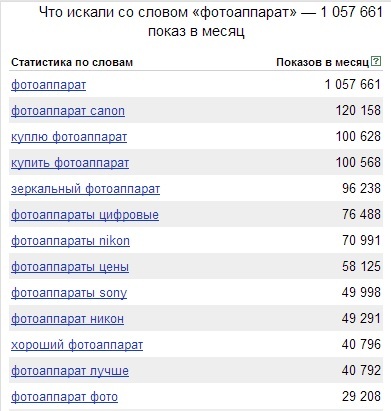Open the фотоаппарат keyword link
391x411 pixels.
coord(48,85)
